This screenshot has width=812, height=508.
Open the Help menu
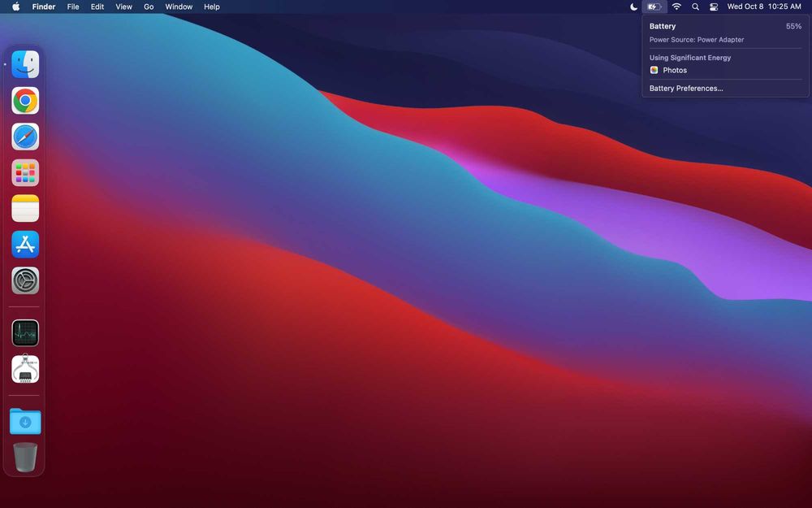211,7
